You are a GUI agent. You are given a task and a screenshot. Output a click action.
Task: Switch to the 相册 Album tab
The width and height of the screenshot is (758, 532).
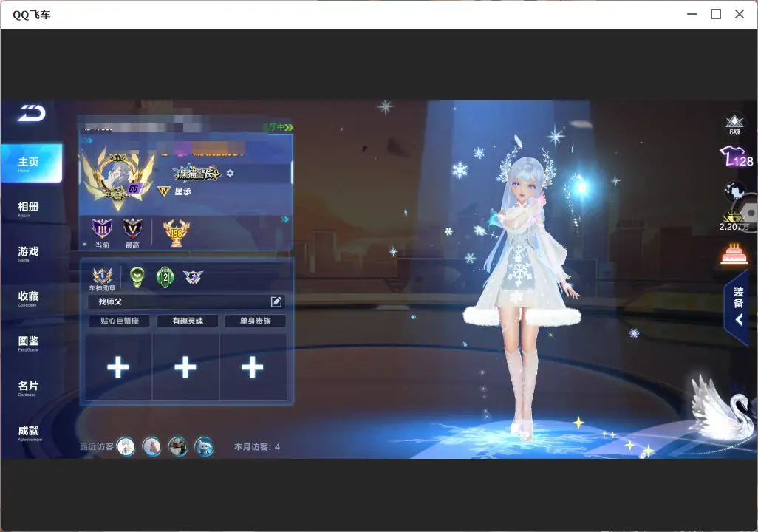coord(28,209)
